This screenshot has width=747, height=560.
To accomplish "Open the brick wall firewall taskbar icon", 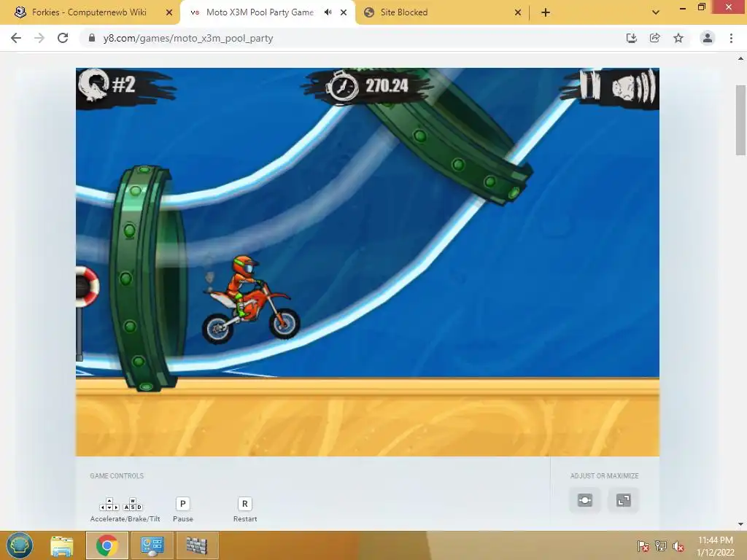I will point(197,545).
